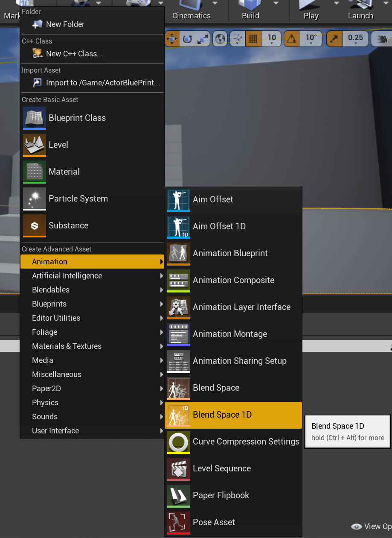Click the Level asset icon
Screen dimensions: 392x538
pos(35,145)
